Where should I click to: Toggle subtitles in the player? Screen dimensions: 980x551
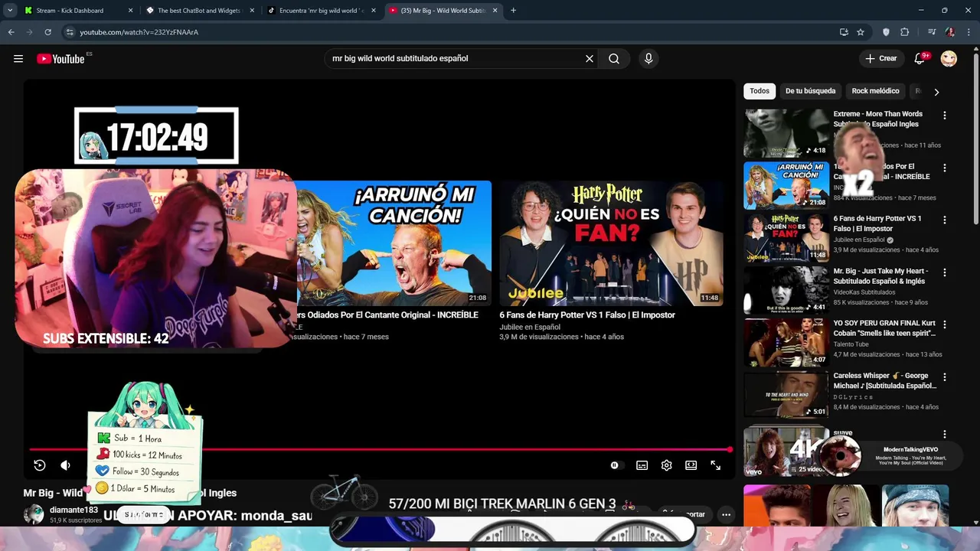[642, 465]
